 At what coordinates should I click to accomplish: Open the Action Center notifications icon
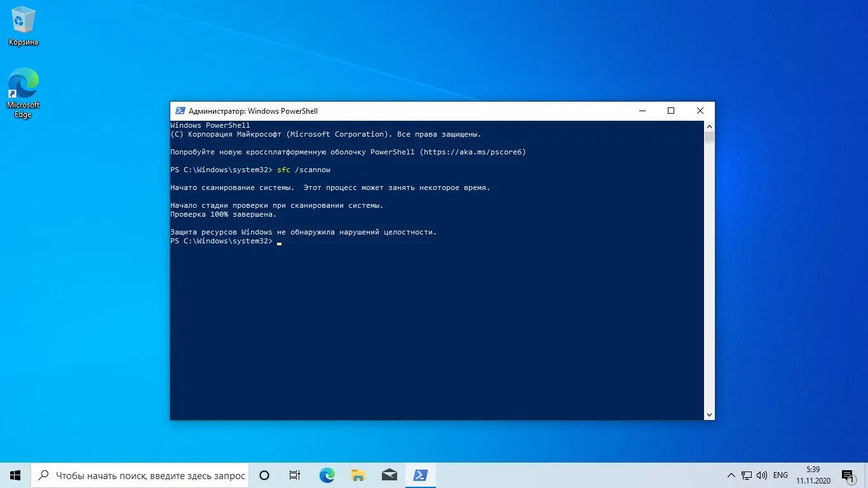(848, 475)
